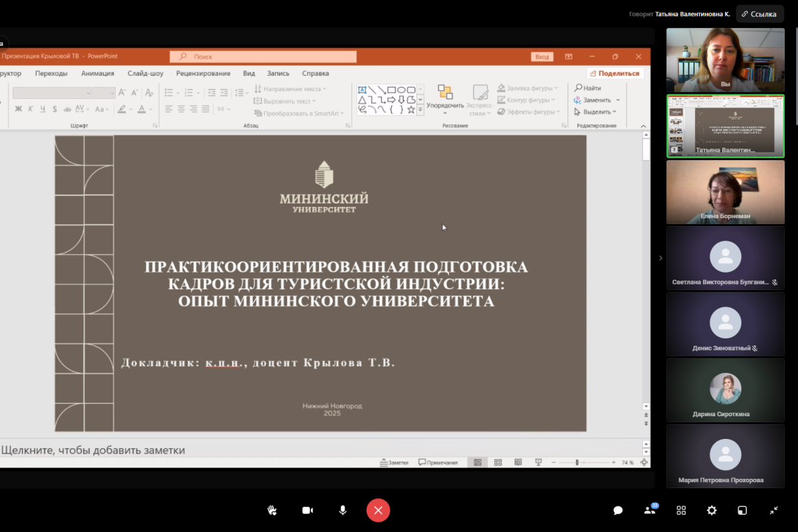Image resolution: width=798 pixels, height=532 pixels.
Task: Switch to slide sorter view icon
Action: [x=498, y=462]
